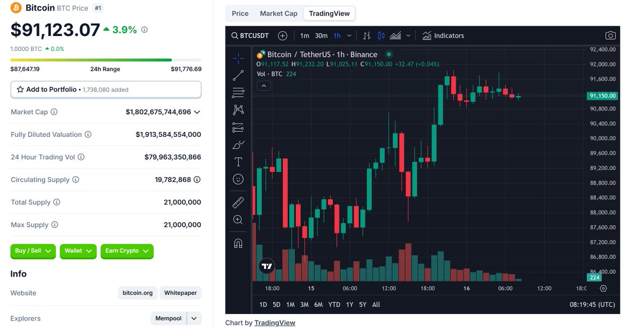644x328 pixels.
Task: Select the trend line drawing tool
Action: (x=238, y=76)
